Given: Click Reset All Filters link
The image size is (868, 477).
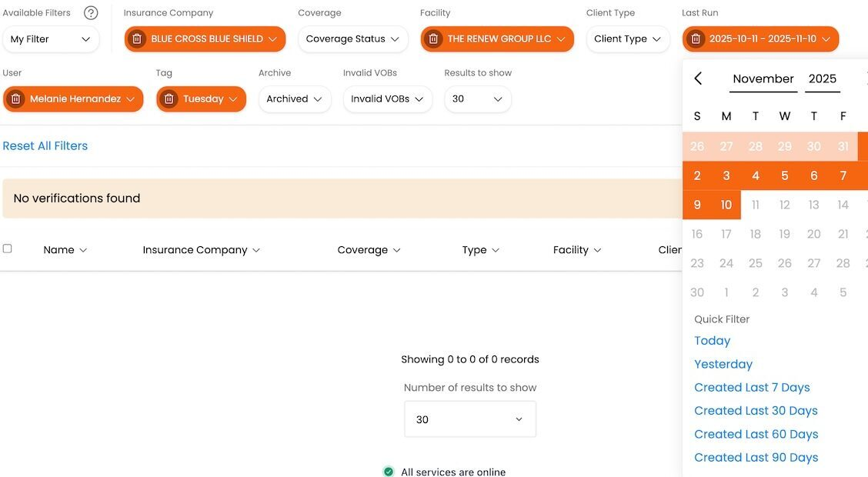Looking at the screenshot, I should (45, 146).
